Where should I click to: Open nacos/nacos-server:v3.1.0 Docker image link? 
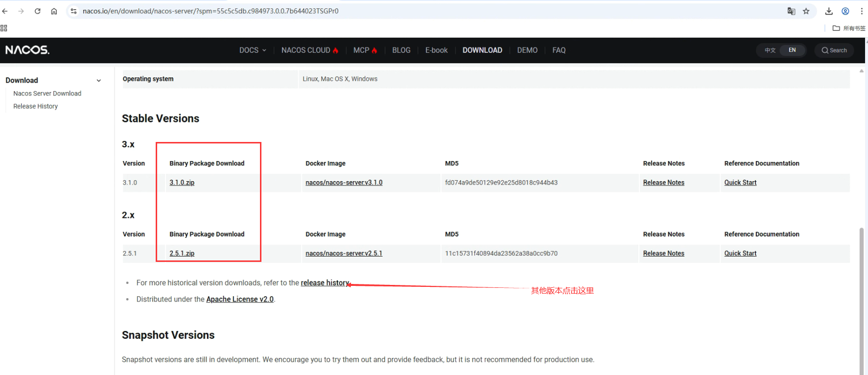[344, 183]
